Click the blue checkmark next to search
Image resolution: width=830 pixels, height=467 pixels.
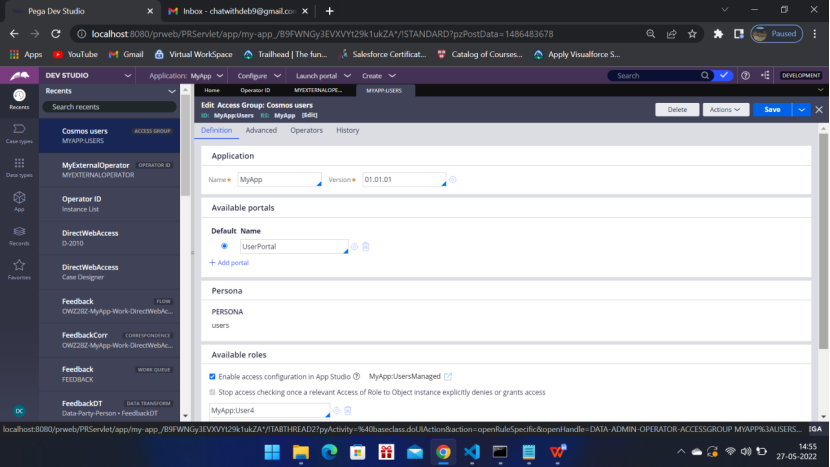pyautogui.click(x=724, y=76)
